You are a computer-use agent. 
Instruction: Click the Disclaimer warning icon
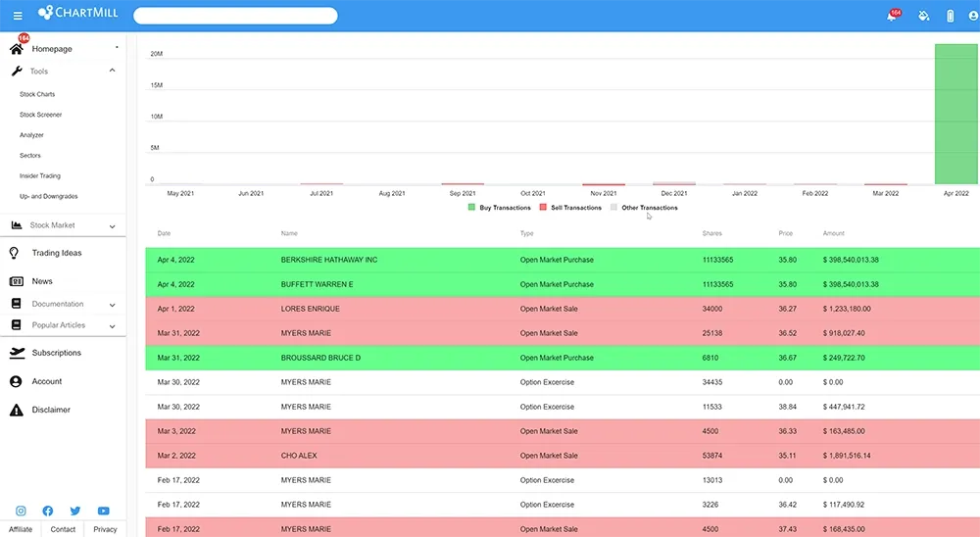click(17, 410)
